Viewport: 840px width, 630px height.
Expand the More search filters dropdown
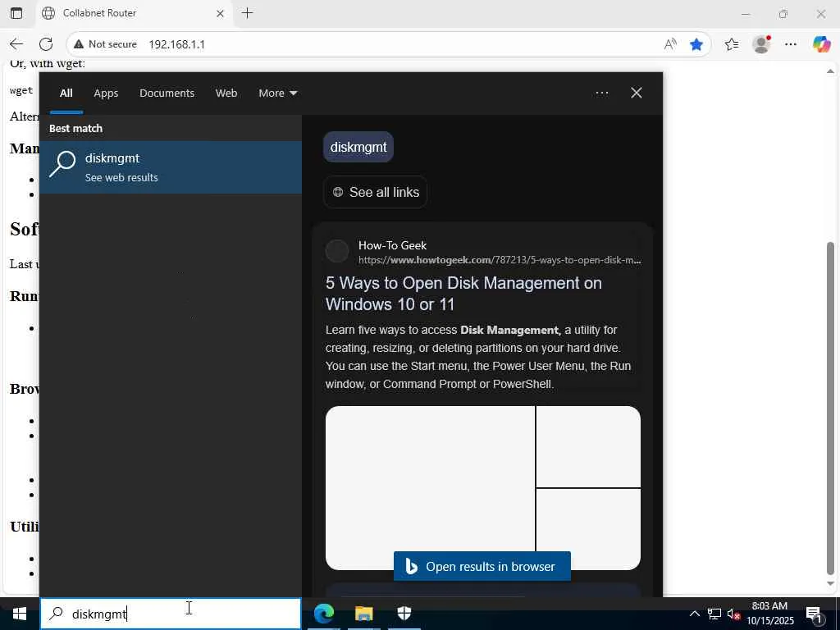tap(277, 94)
